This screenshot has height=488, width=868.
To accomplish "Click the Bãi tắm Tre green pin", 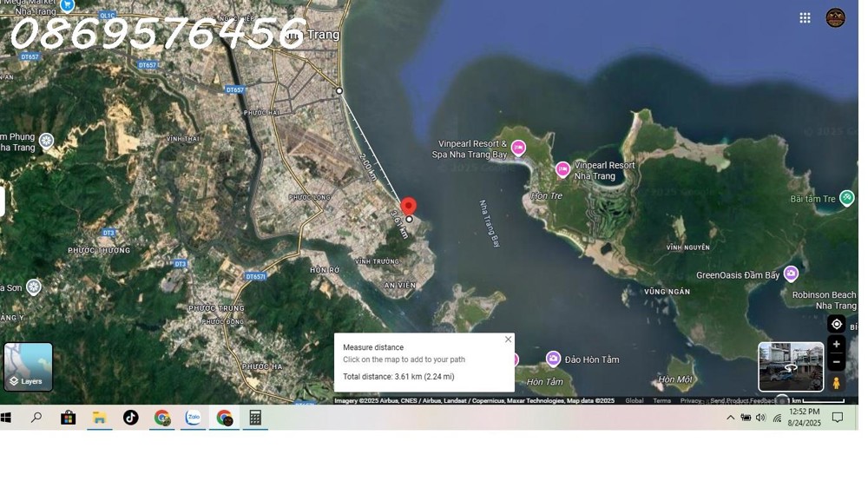I will tap(846, 198).
